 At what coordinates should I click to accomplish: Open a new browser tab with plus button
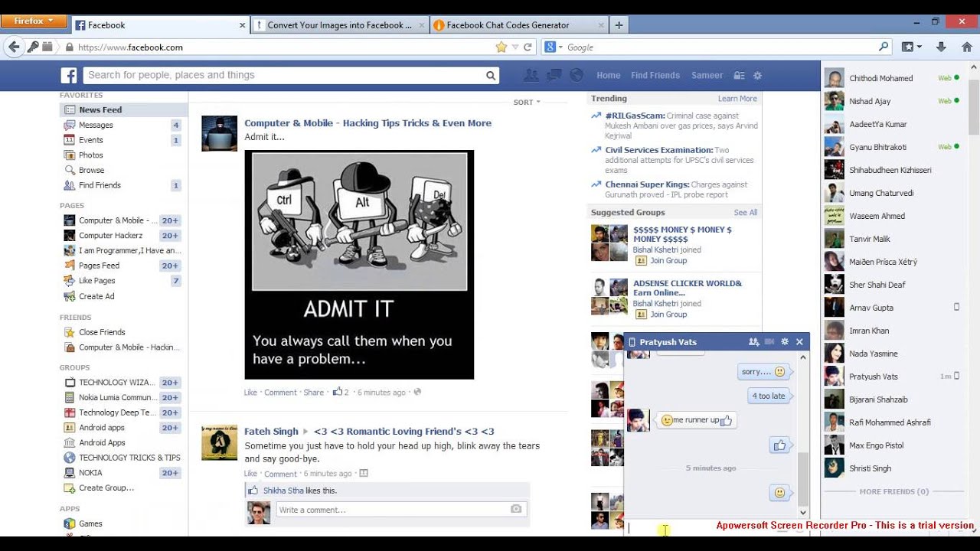click(x=619, y=24)
